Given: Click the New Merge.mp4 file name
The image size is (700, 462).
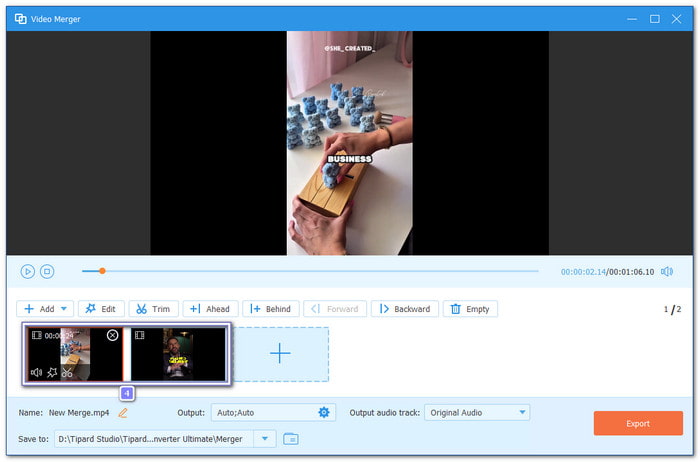Looking at the screenshot, I should (x=79, y=413).
